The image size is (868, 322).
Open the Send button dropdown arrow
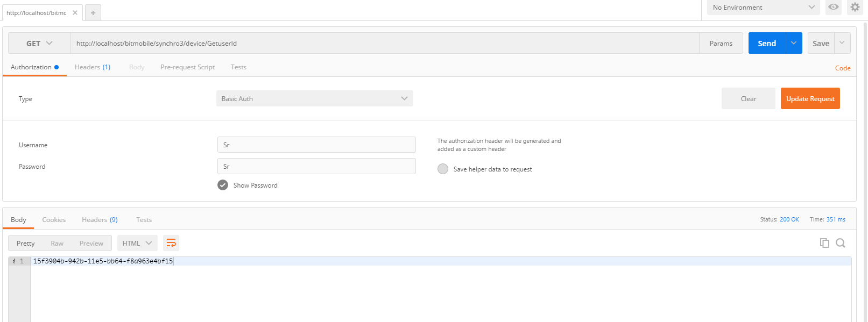(794, 44)
